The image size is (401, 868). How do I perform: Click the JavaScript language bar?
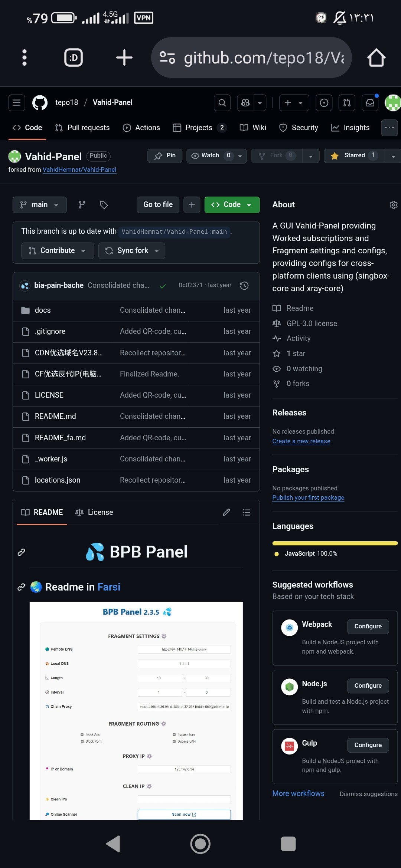click(x=335, y=543)
